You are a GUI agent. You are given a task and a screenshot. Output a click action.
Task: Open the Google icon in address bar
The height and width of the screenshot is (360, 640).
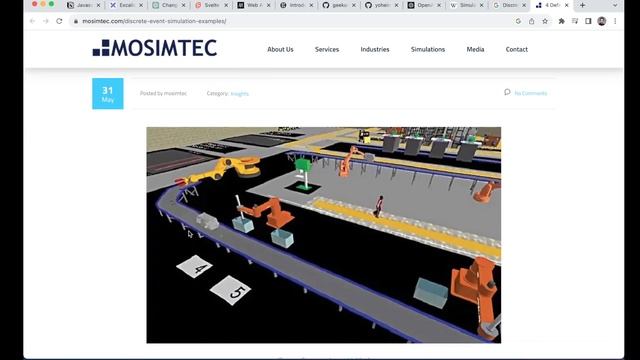click(x=518, y=21)
